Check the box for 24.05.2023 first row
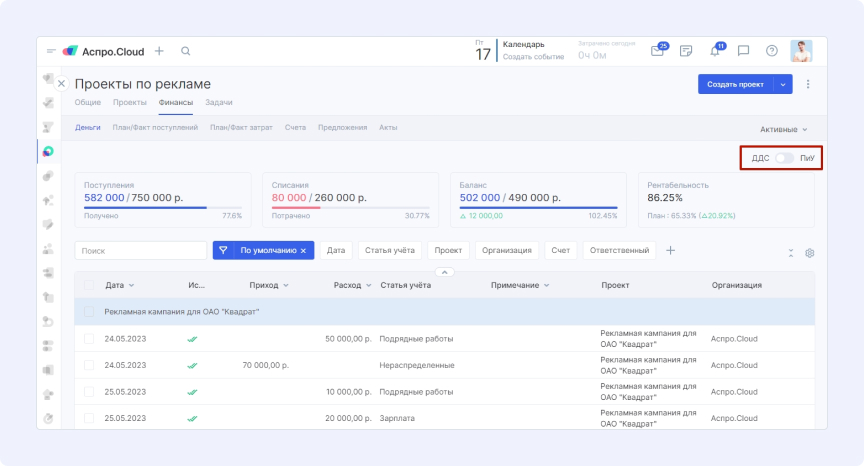The image size is (864, 466). 89,339
